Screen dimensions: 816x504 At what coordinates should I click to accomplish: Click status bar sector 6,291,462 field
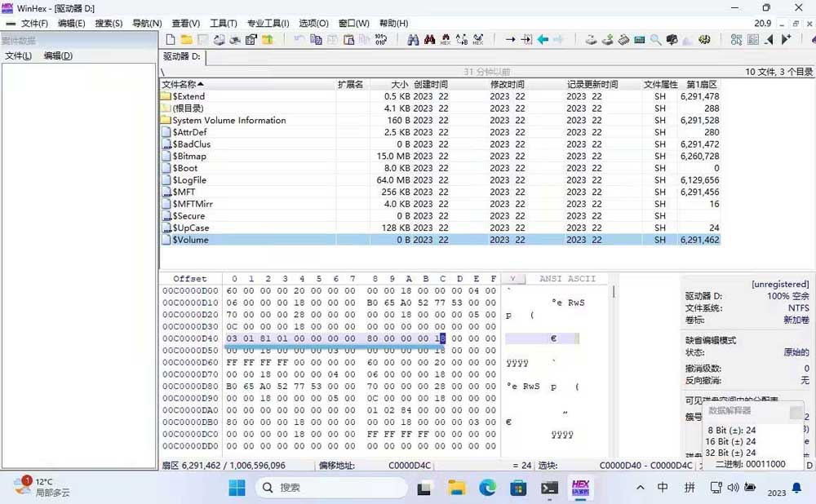point(224,466)
